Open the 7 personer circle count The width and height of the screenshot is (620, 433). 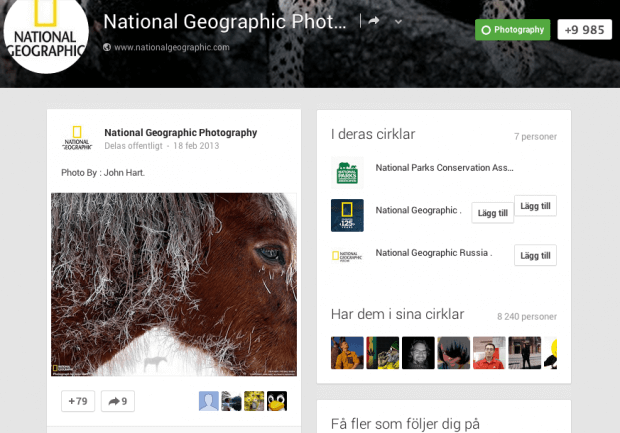point(535,137)
